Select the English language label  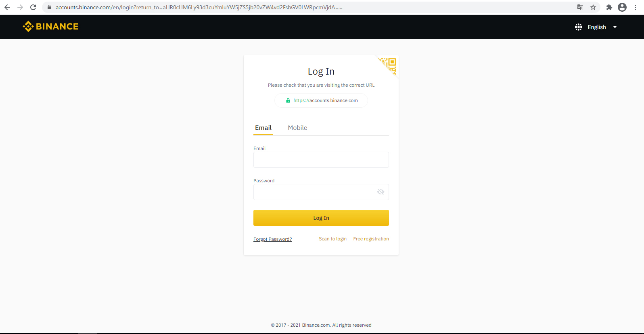click(x=597, y=27)
